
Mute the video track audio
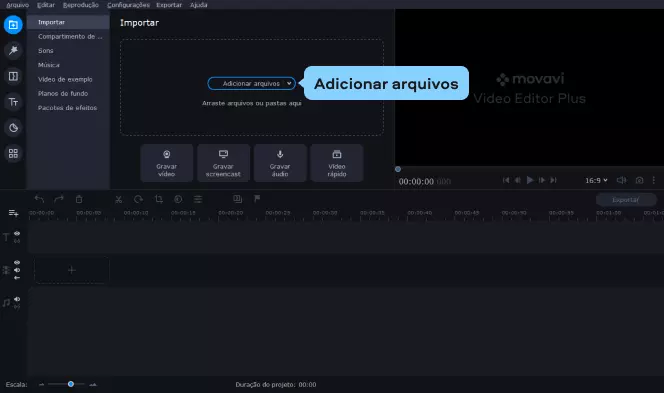(17, 270)
